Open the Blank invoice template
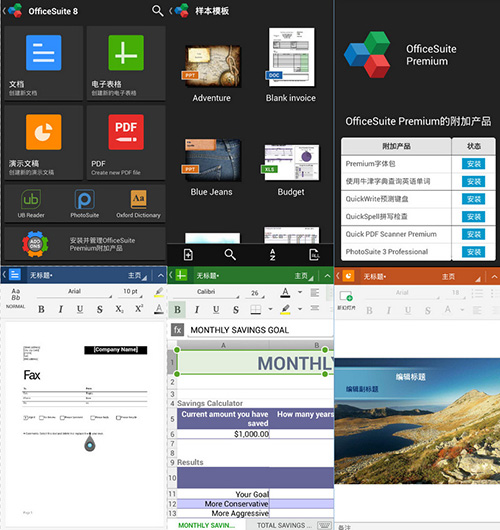The height and width of the screenshot is (530, 500). (291, 65)
